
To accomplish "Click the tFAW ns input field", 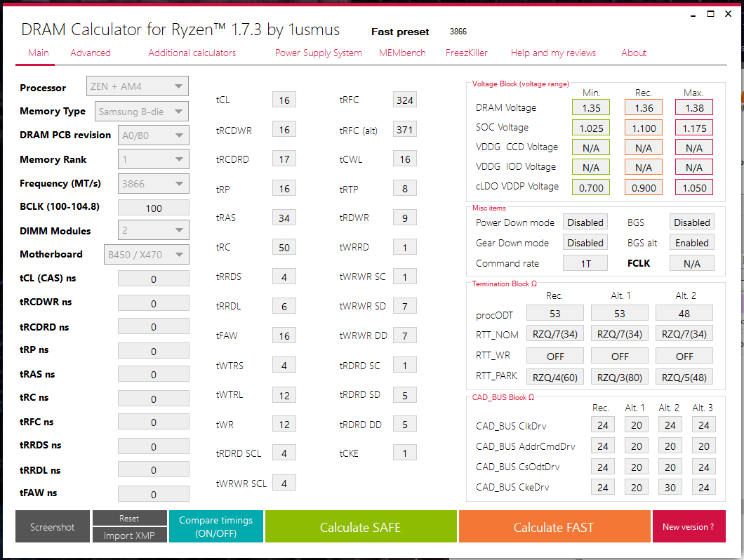I will tap(154, 494).
